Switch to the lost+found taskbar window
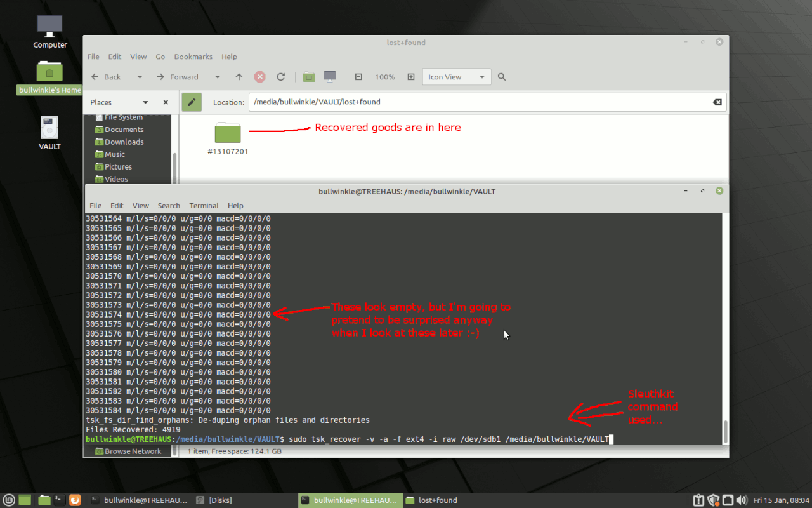Viewport: 812px width, 508px height. [x=431, y=500]
